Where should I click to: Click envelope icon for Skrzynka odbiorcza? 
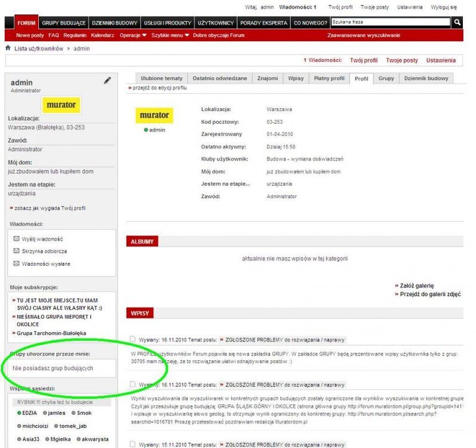(x=17, y=251)
